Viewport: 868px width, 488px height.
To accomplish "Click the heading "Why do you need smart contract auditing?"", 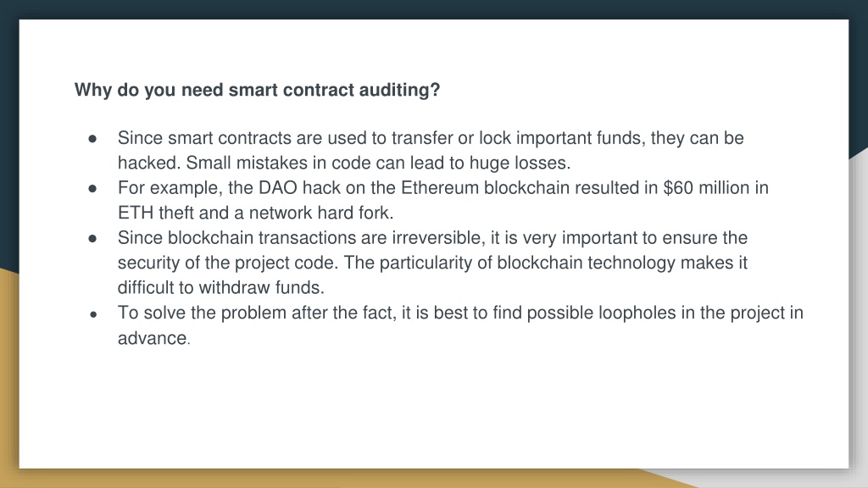I will [x=257, y=90].
